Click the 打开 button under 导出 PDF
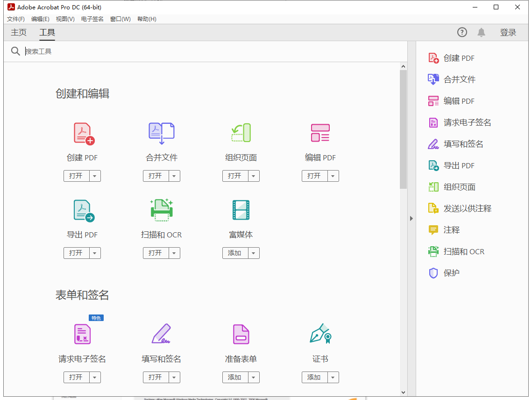 (78, 253)
